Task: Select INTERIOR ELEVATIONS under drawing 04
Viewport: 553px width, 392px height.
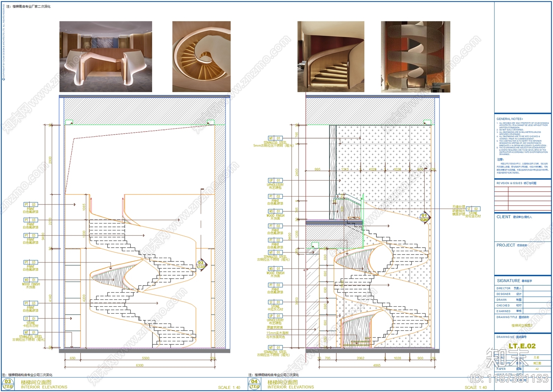Action: pos(291,387)
